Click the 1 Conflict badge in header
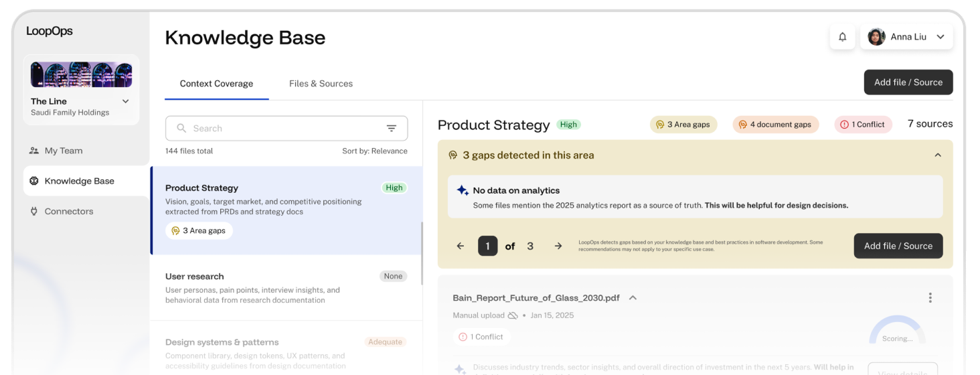The height and width of the screenshot is (375, 980). (863, 125)
